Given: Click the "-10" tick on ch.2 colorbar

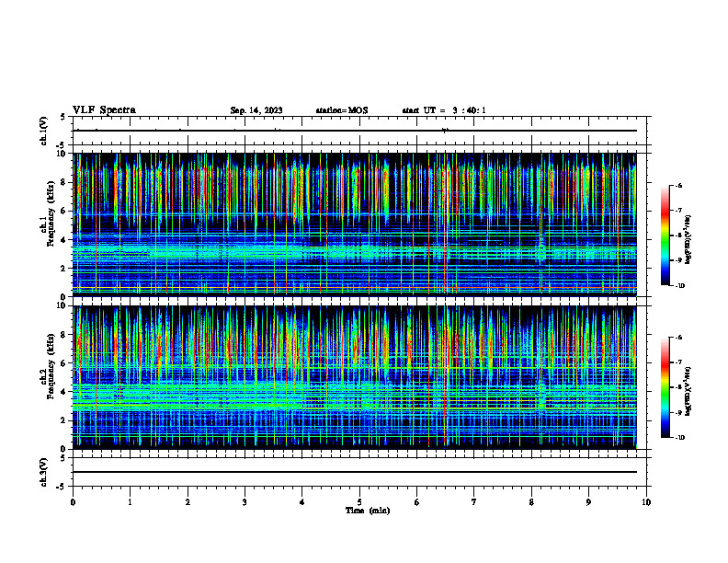Looking at the screenshot, I should pyautogui.click(x=680, y=438).
